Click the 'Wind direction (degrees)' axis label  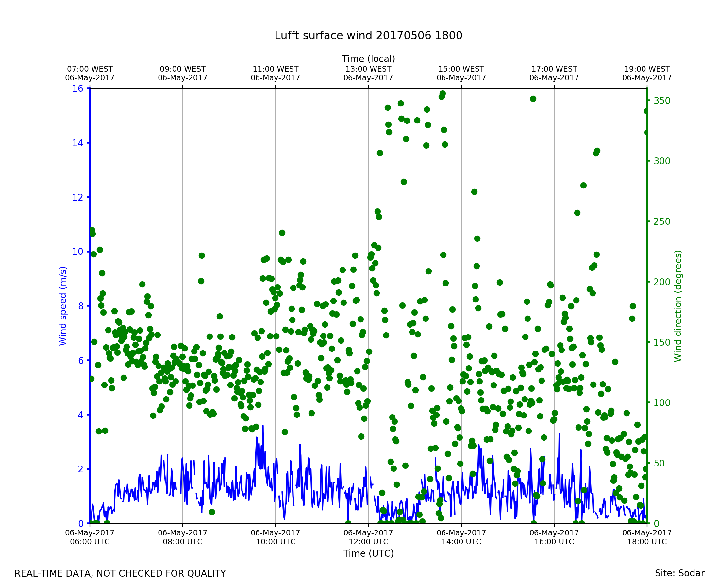pos(678,306)
